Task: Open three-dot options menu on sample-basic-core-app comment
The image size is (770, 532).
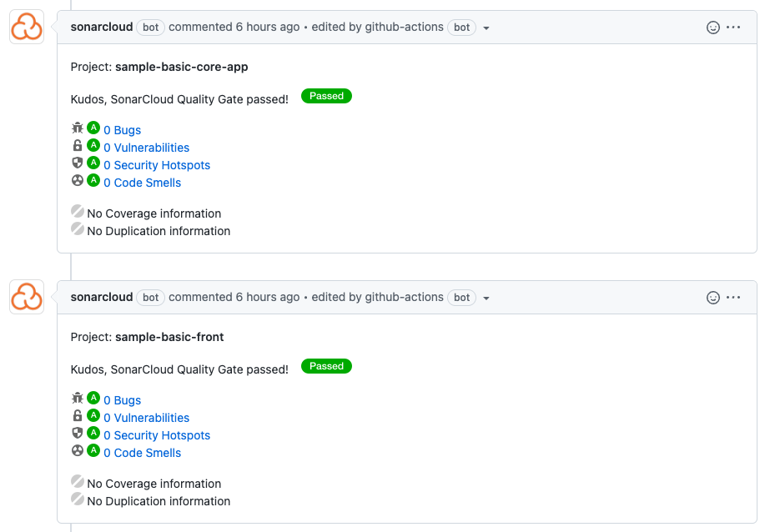Action: point(733,27)
